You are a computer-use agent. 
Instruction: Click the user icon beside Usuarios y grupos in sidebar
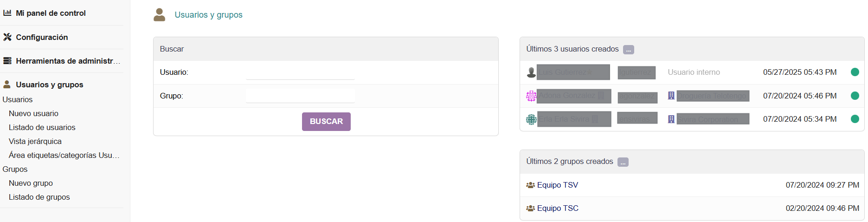[x=7, y=85]
